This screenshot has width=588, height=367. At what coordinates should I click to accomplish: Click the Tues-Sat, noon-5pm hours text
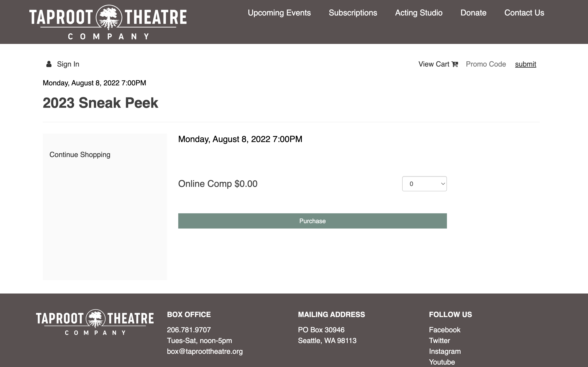(x=199, y=341)
